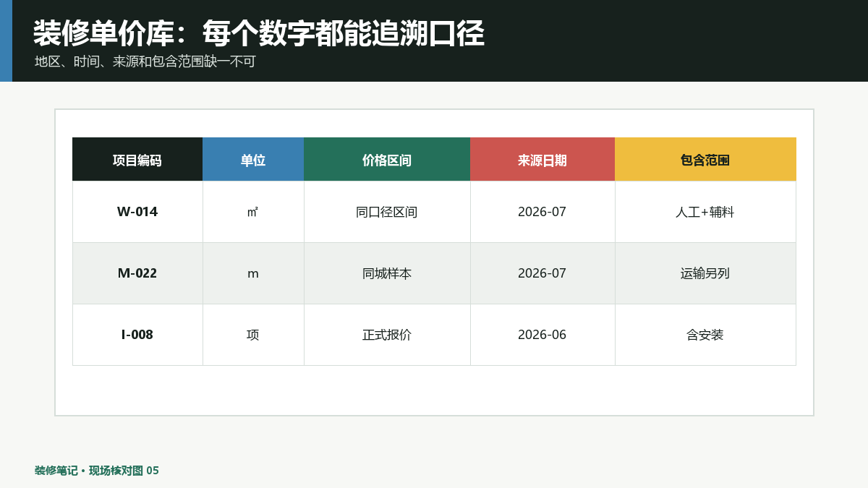Select the 同口径区间 cell
Screen dimensions: 868x488
point(387,212)
